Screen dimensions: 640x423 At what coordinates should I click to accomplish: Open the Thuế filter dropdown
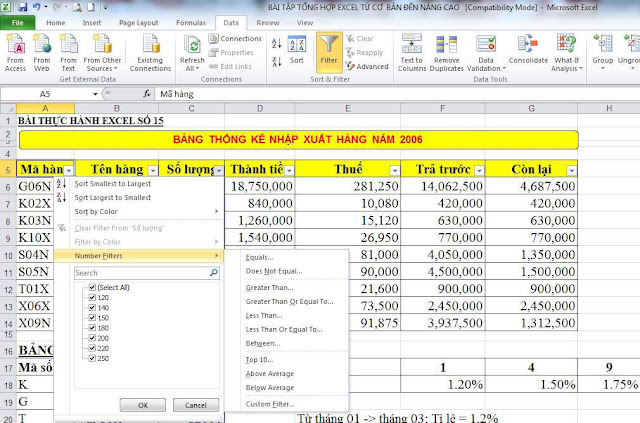coord(395,170)
